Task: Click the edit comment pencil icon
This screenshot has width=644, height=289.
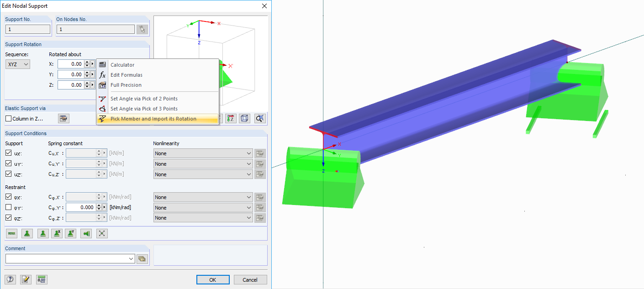Action: click(x=26, y=279)
